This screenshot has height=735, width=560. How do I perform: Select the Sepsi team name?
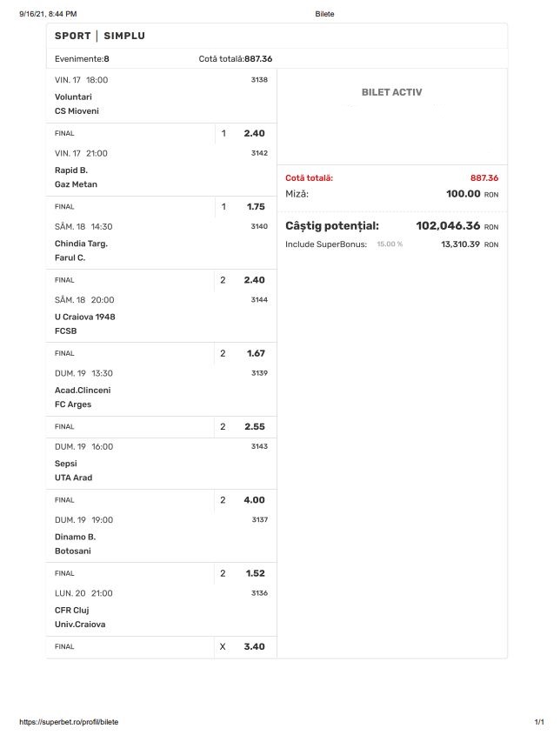(67, 464)
